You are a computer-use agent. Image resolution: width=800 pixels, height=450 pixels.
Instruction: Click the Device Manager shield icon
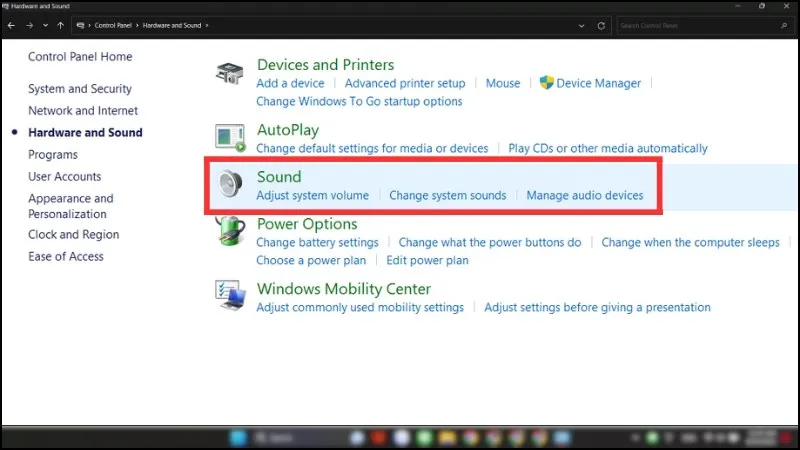pyautogui.click(x=547, y=83)
